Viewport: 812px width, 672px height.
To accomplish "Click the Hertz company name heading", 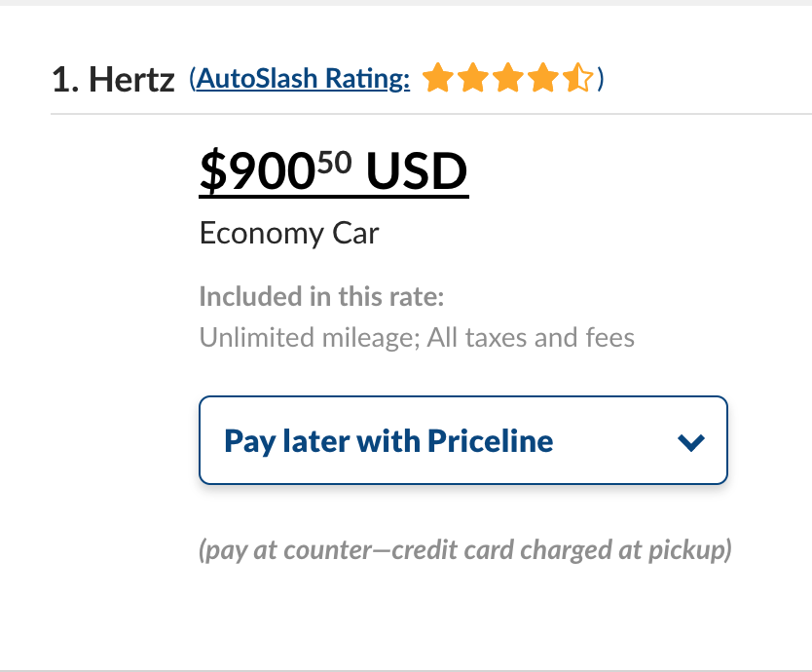I will click(x=131, y=80).
